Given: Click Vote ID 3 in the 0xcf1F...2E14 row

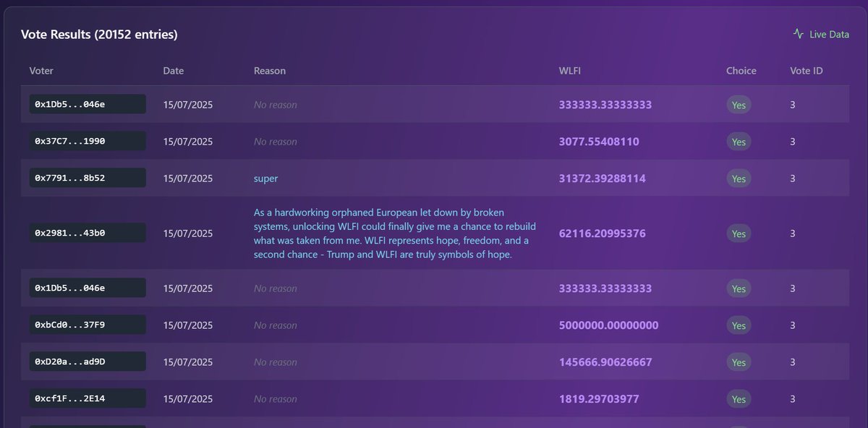Looking at the screenshot, I should [x=793, y=399].
